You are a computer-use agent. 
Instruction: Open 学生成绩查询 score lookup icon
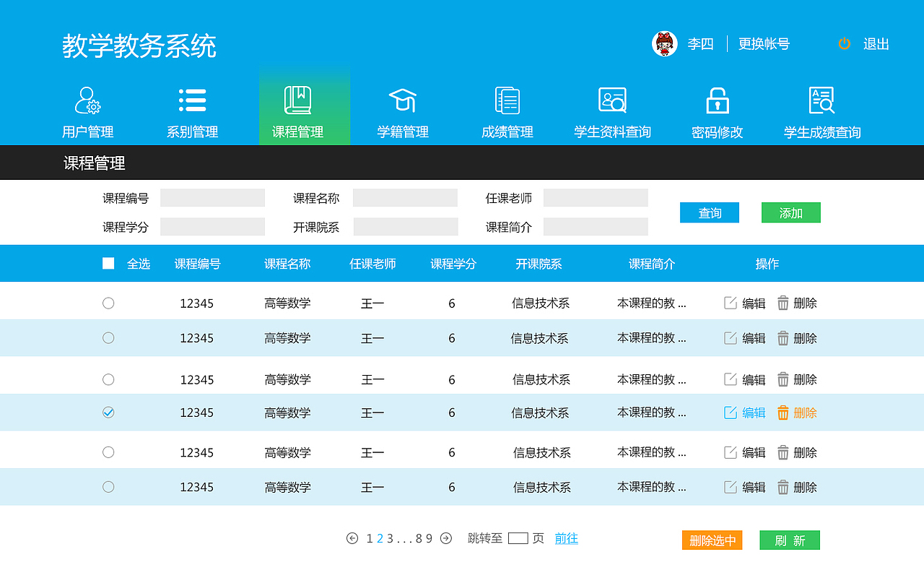click(821, 99)
